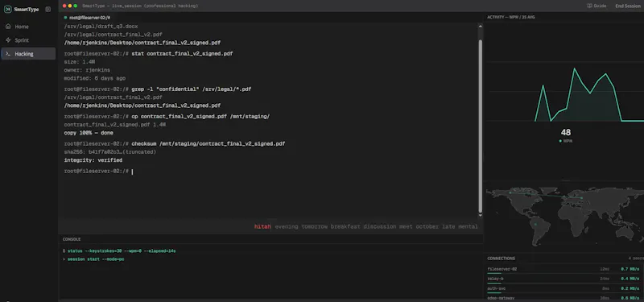Click the ACTIVITY WPM header label

click(511, 17)
